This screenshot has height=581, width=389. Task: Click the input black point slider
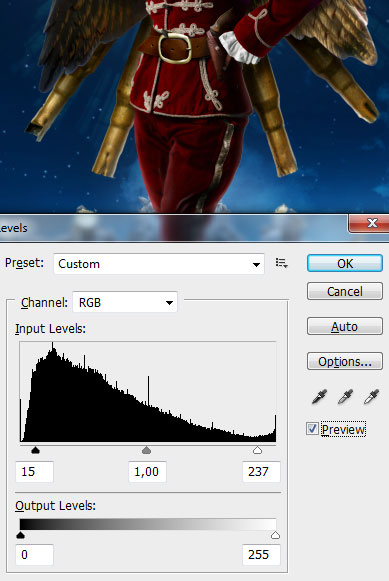pyautogui.click(x=36, y=450)
